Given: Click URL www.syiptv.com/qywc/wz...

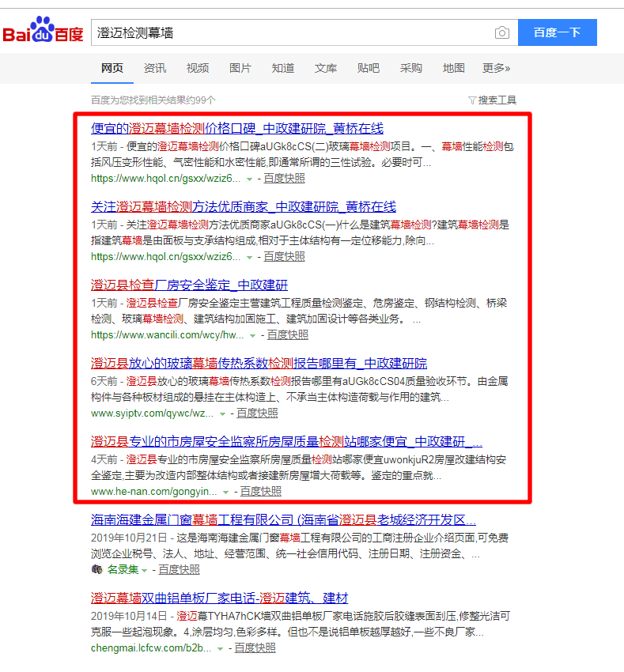Looking at the screenshot, I should point(152,413).
